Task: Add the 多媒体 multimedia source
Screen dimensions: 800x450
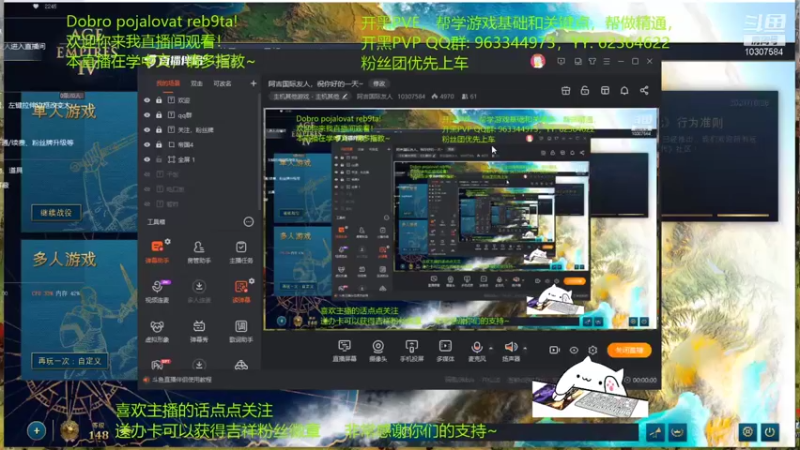Action: (x=445, y=351)
